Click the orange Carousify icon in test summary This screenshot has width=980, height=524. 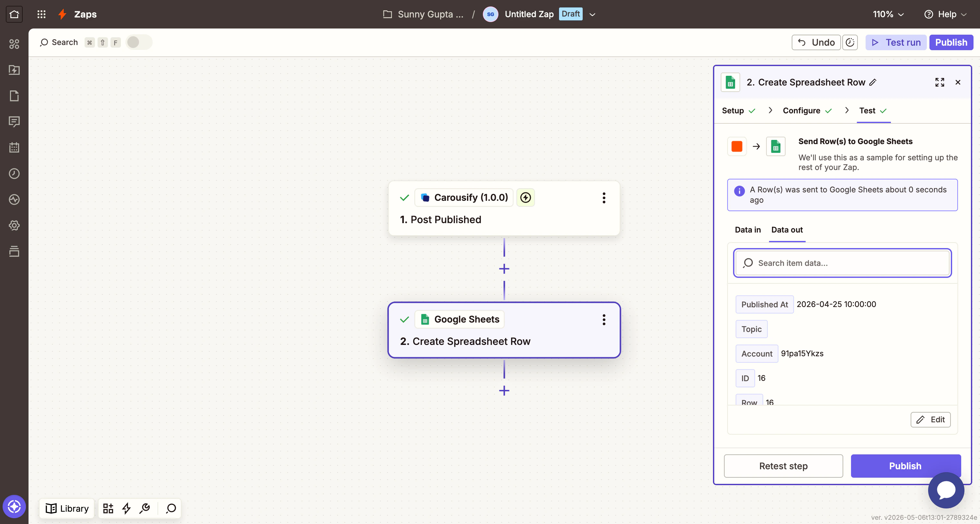click(x=737, y=146)
